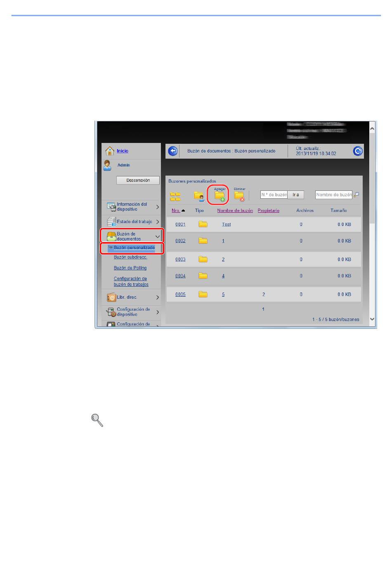
Task: Open box number 0005 link
Action: pyautogui.click(x=180, y=295)
